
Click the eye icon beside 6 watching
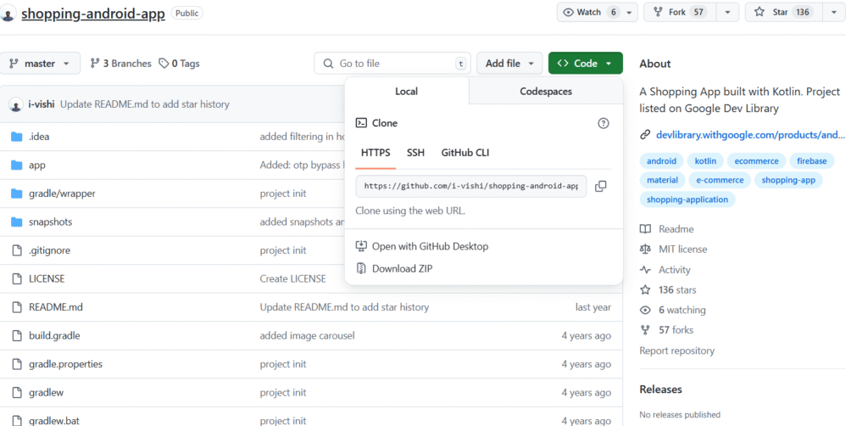tap(645, 311)
